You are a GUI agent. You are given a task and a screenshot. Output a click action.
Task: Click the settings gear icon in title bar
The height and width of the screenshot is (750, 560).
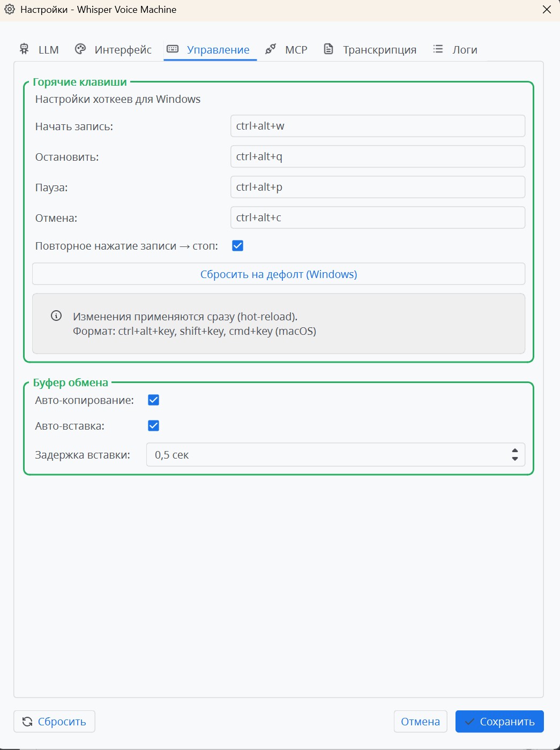tap(10, 10)
